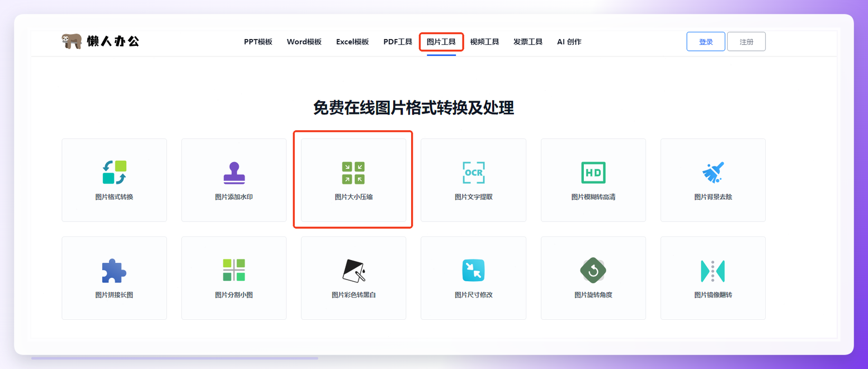The image size is (868, 369).
Task: Switch to PDF工具 in navigation
Action: [x=398, y=41]
